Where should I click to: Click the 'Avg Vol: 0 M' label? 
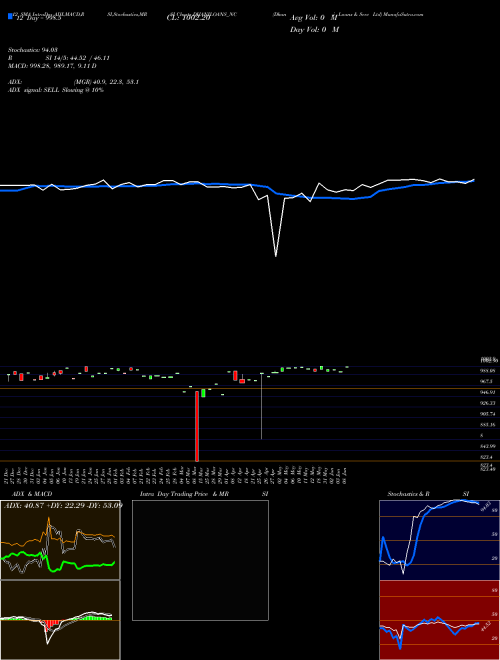click(314, 19)
